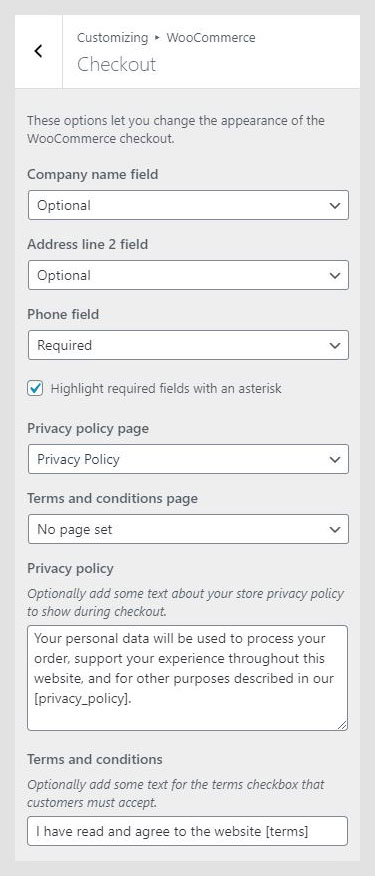
Task: Uncheck Highlight required fields with an asterisk
Action: click(35, 388)
